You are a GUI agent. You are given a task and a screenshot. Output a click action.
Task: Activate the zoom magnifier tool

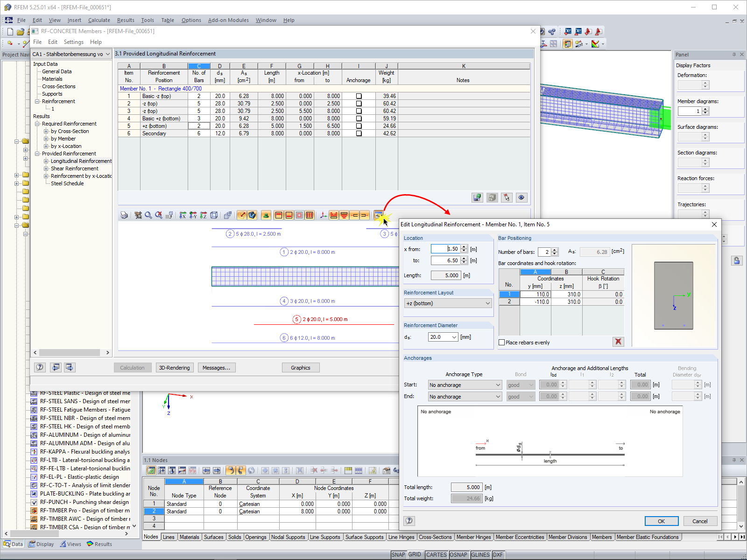148,215
